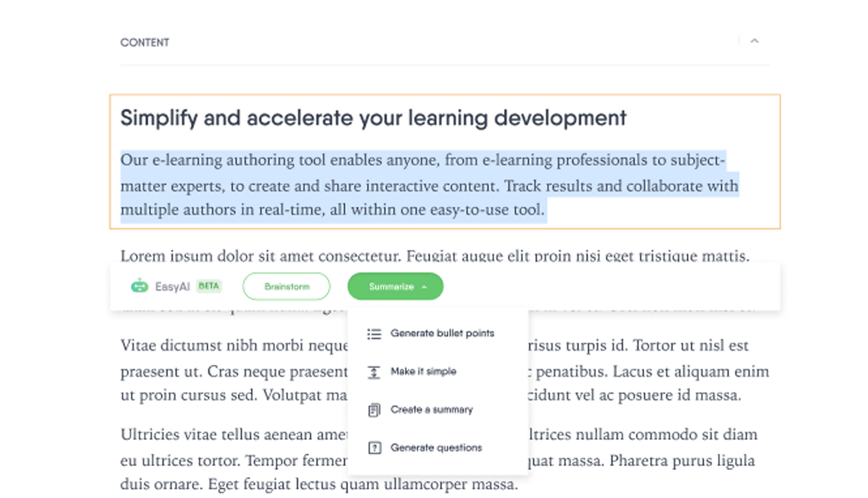The width and height of the screenshot is (868, 498).
Task: Click the BETA badge
Action: (x=209, y=286)
